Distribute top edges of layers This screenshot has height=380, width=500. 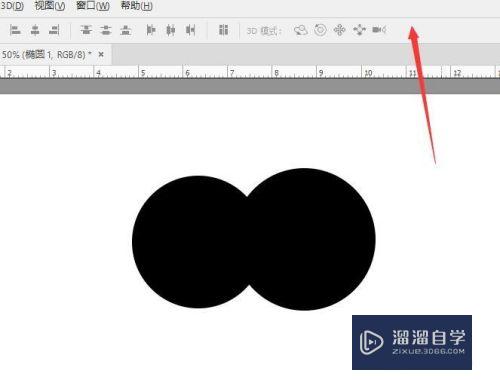[86, 30]
